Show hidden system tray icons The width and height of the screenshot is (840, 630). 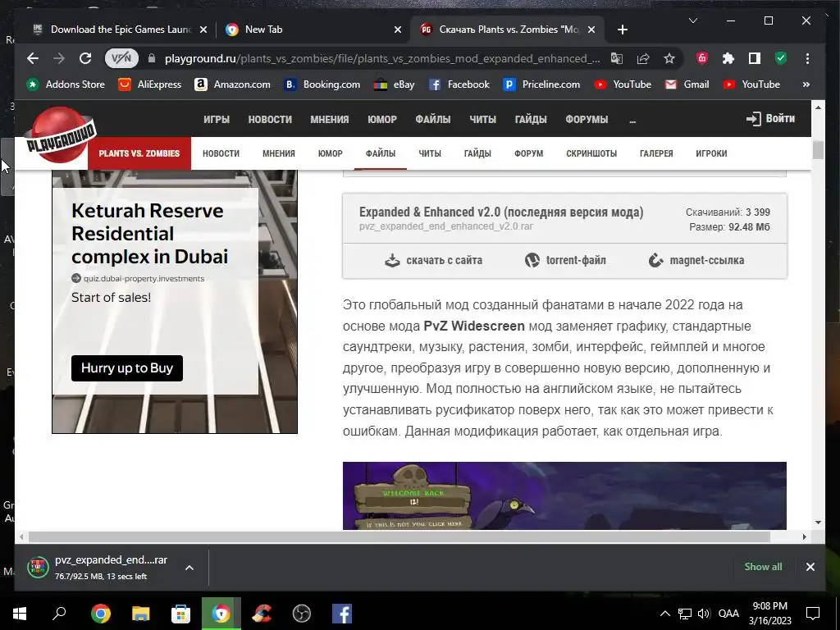[664, 614]
